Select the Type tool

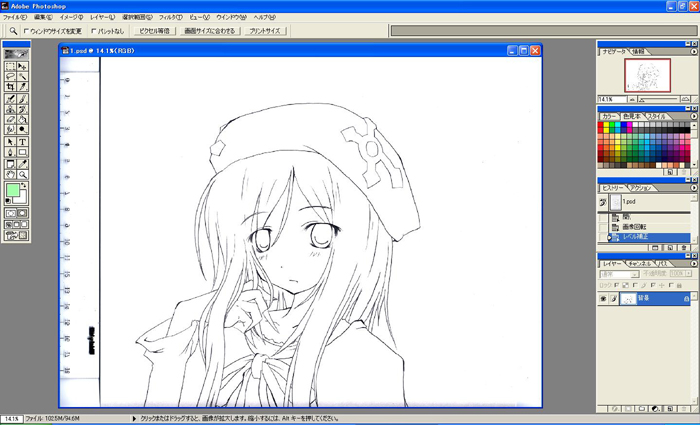[22, 142]
